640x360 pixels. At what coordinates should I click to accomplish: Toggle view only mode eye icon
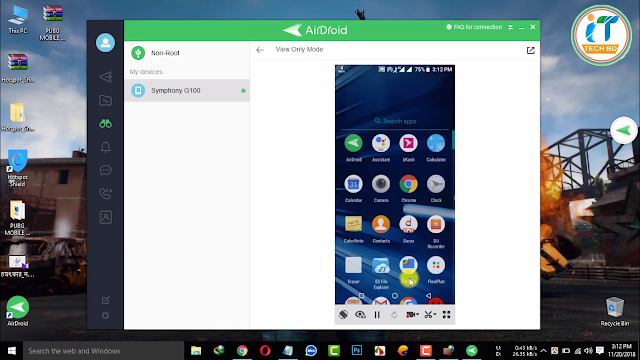[x=360, y=314]
